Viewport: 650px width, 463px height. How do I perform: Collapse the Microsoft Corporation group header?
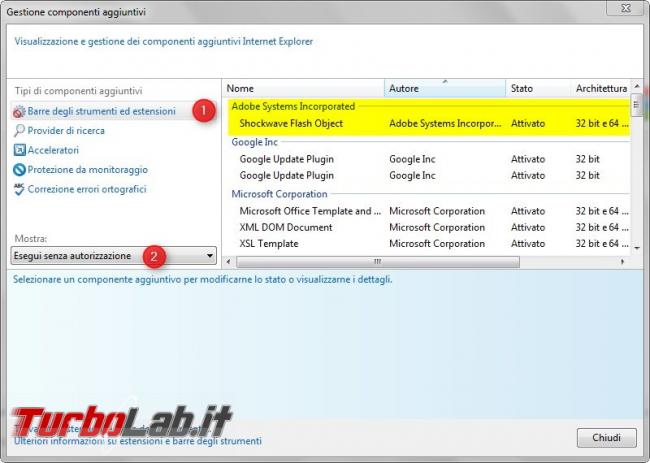(x=279, y=194)
